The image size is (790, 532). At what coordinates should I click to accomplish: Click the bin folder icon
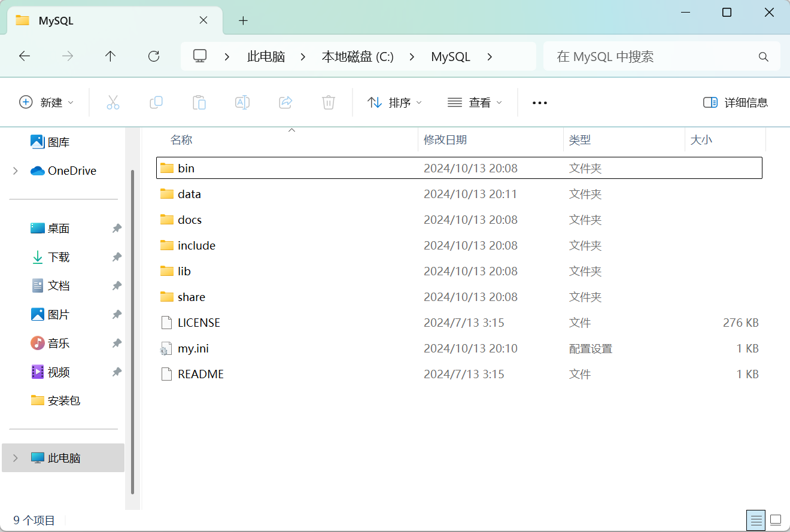click(167, 168)
